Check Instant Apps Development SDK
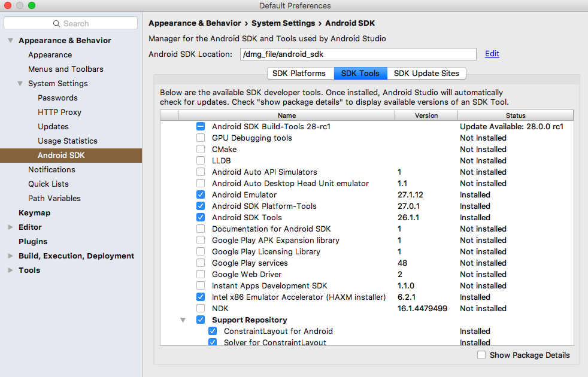 (201, 285)
